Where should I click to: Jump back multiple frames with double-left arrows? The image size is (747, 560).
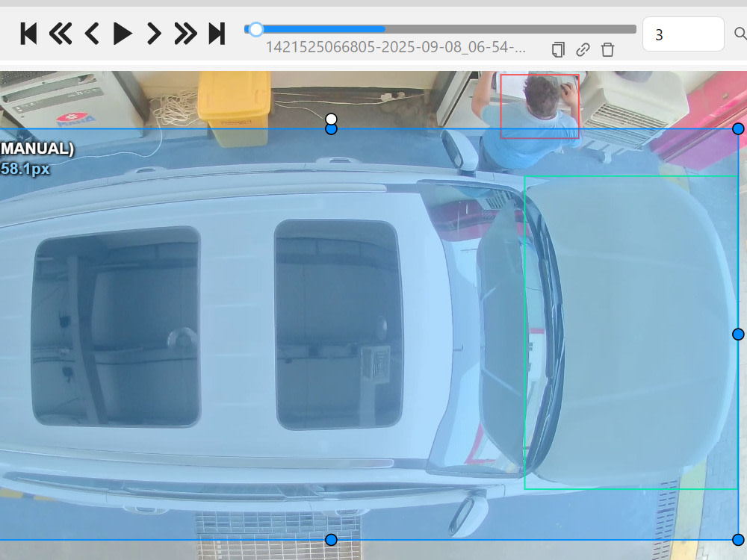[x=61, y=34]
